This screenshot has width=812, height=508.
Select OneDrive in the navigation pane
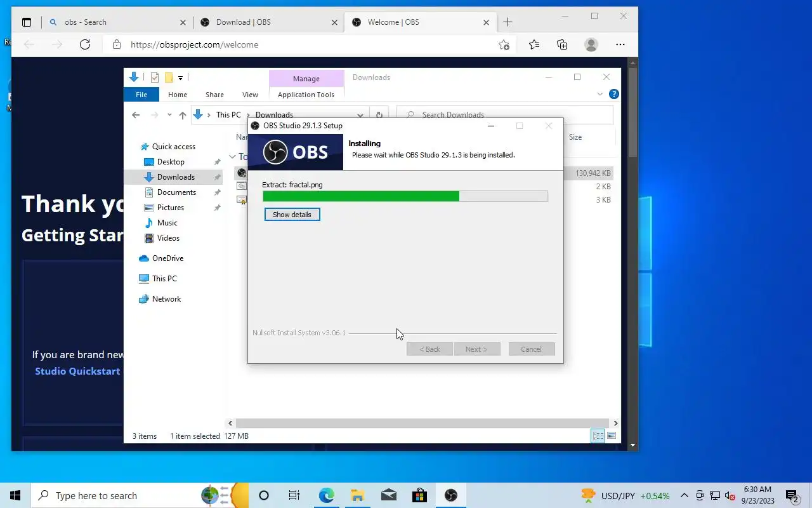167,258
